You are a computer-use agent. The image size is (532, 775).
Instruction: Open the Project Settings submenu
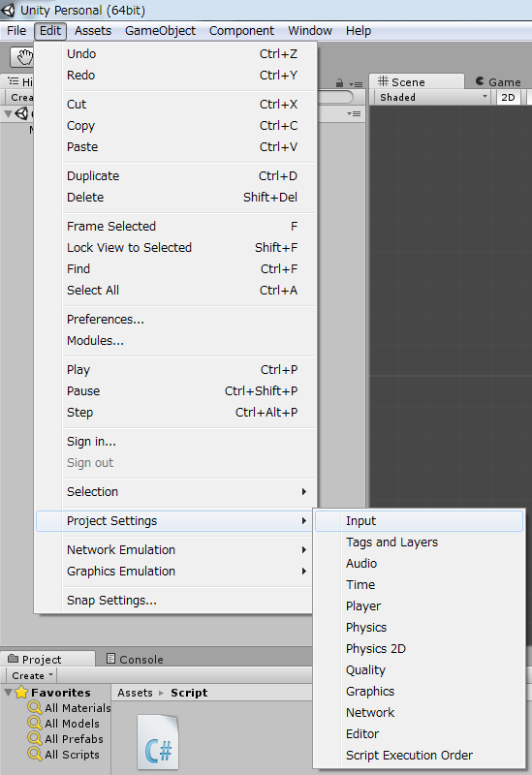[174, 521]
